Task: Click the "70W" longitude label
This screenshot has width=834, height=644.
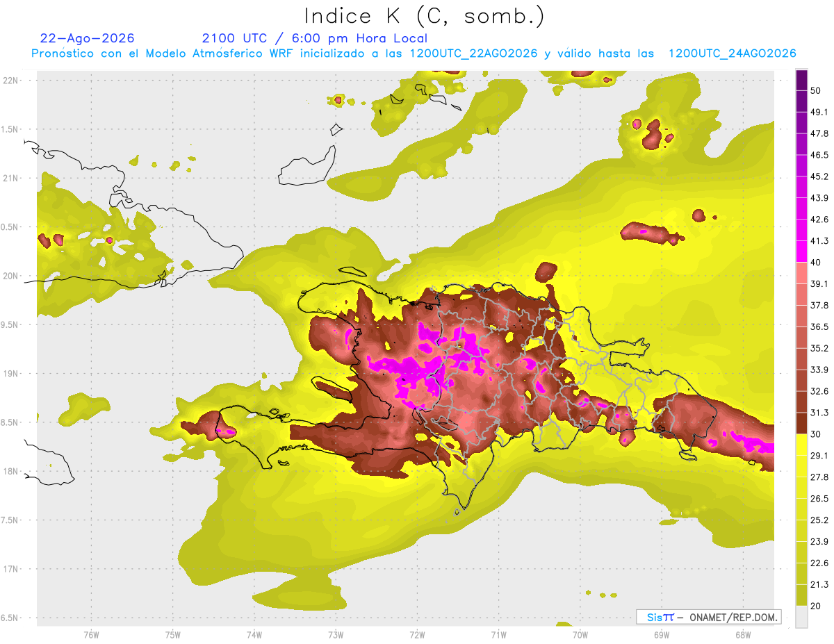Action: (580, 635)
